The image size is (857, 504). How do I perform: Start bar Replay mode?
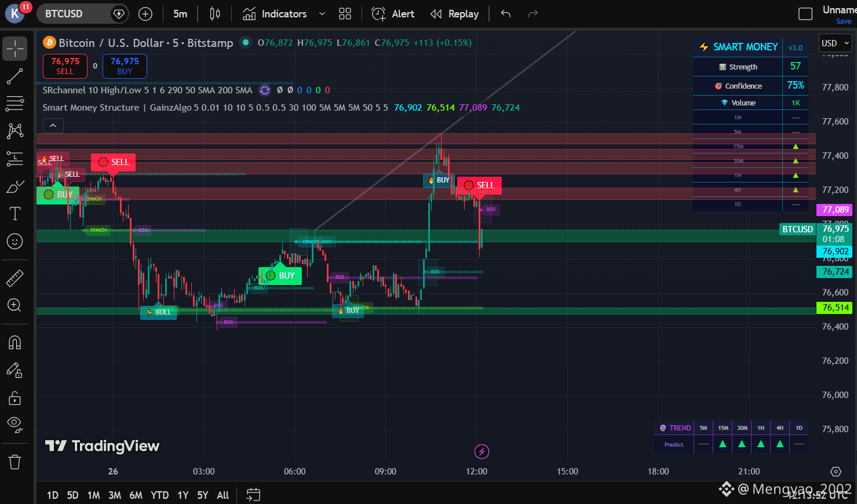455,14
